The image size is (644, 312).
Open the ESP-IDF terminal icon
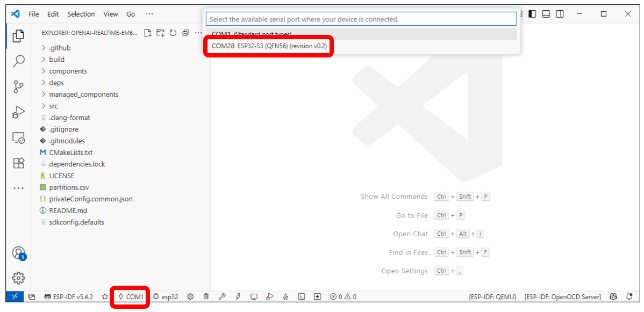[x=301, y=296]
